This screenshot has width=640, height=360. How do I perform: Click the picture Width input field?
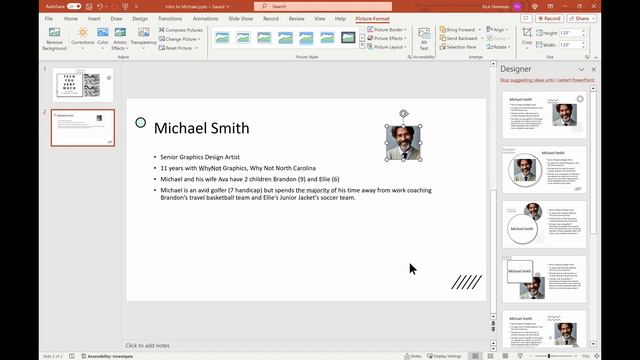tap(571, 45)
